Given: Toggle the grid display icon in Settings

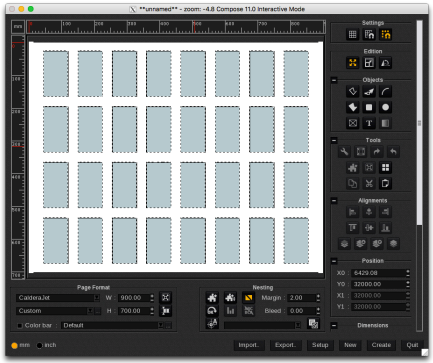Looking at the screenshot, I should [x=352, y=34].
